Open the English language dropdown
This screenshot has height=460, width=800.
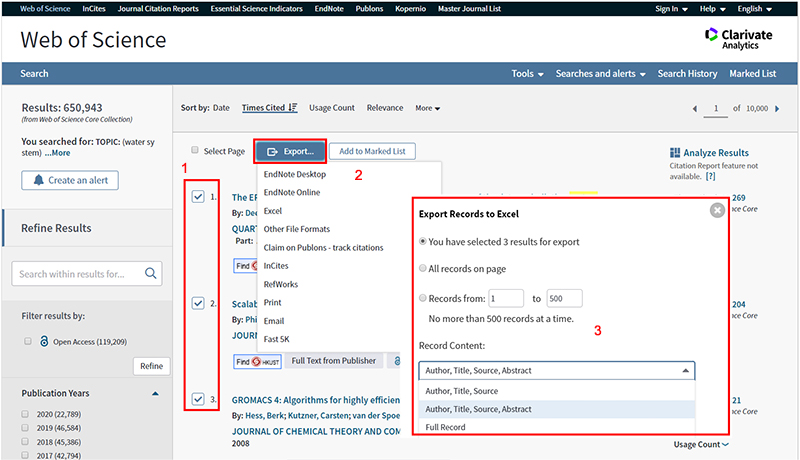[755, 9]
